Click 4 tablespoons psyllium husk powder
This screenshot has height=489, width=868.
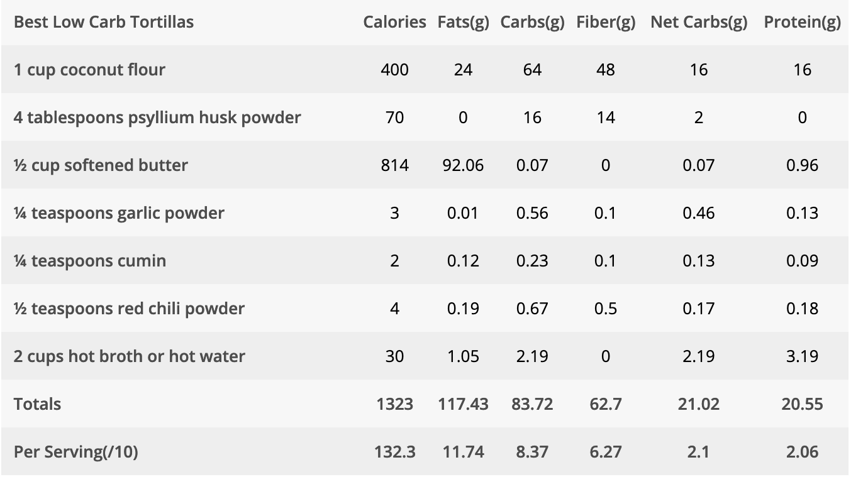pos(157,118)
